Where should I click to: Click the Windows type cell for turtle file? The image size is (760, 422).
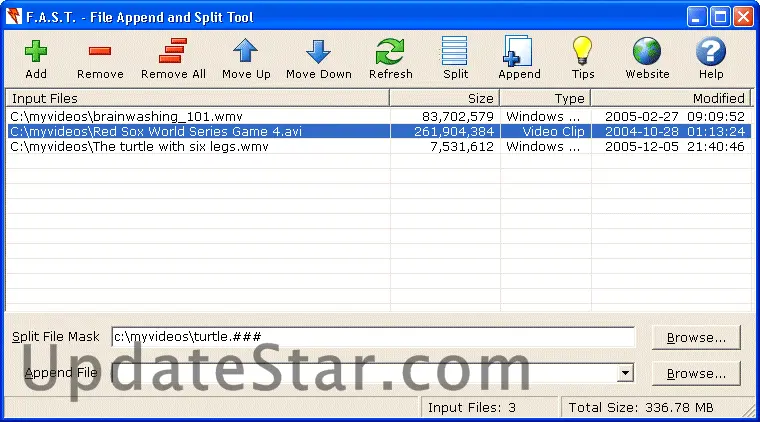point(543,146)
